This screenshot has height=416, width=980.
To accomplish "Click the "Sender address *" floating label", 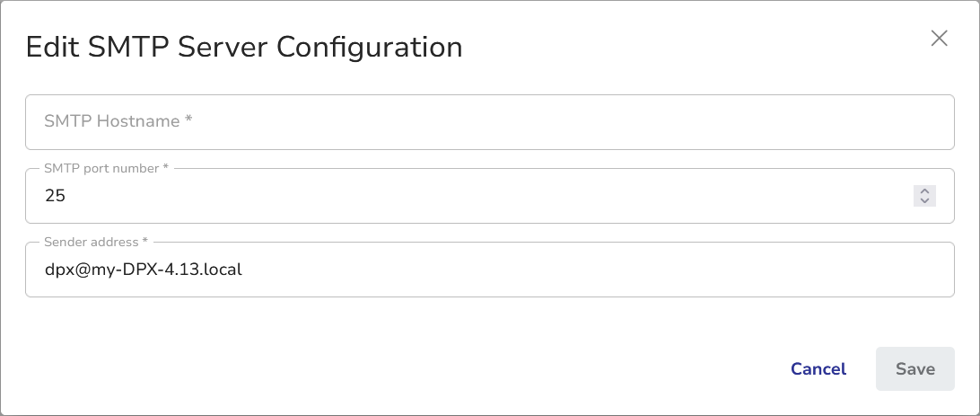I will 95,243.
